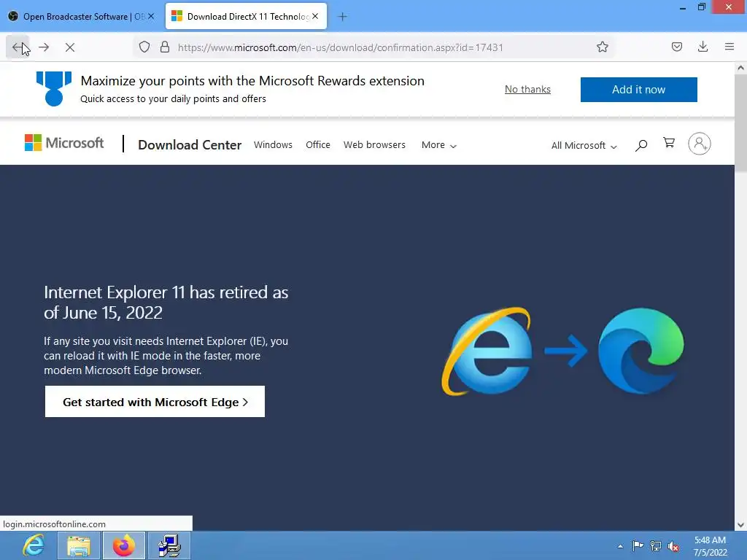The width and height of the screenshot is (747, 560).
Task: Click the vertical scrollbar thumb
Action: [740, 122]
